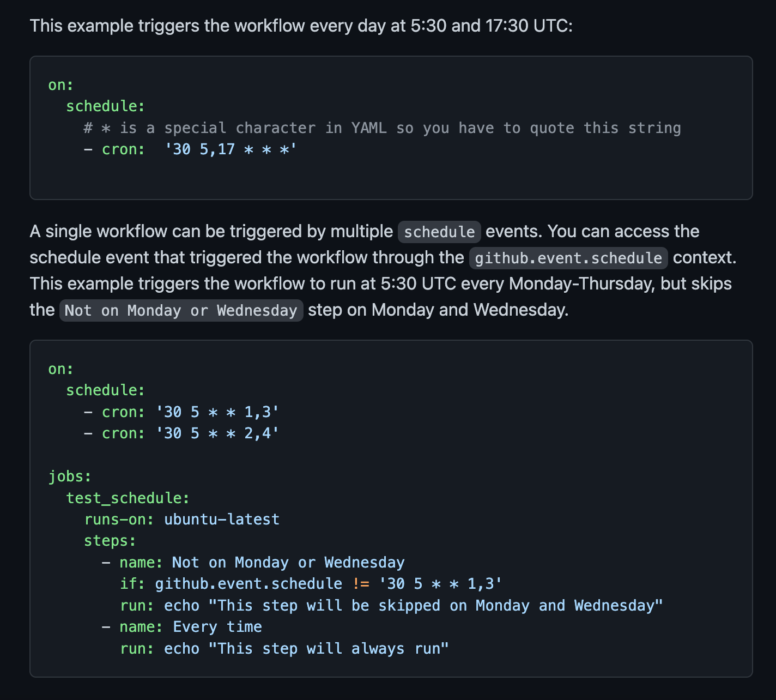Click the 'if: github.event.schedule' expression
Viewport: 776px width, 700px height.
coord(231,584)
